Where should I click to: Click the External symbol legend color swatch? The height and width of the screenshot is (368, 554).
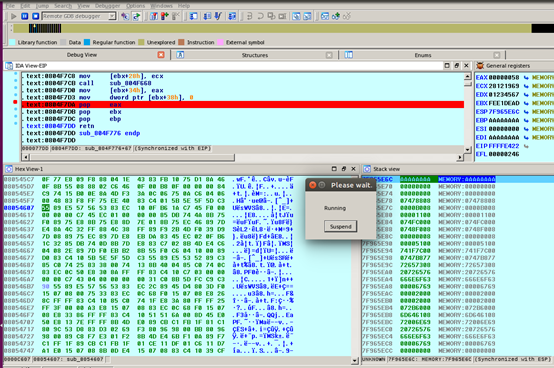point(220,42)
